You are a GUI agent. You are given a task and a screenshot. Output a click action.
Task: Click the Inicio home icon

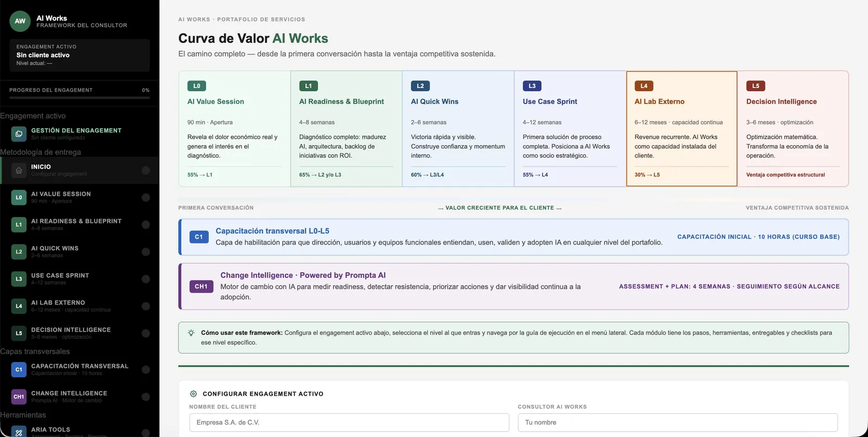point(19,170)
